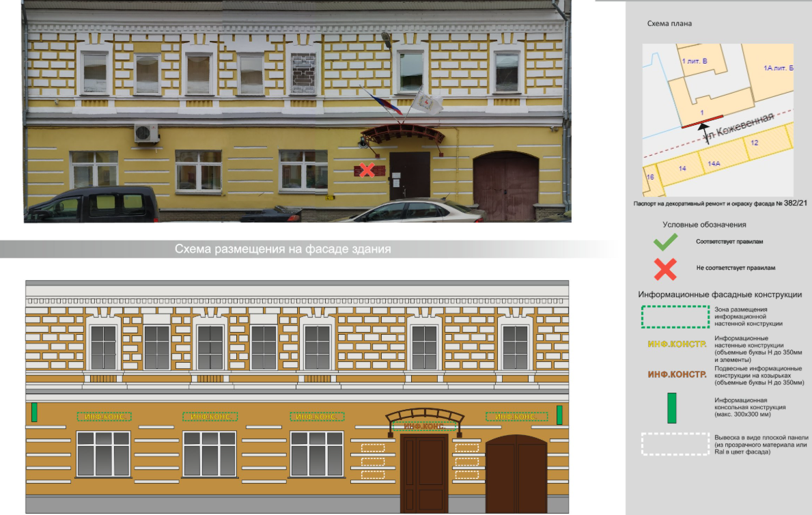The height and width of the screenshot is (515, 812).
Task: Click the red X on the facade photo
Action: tap(367, 170)
